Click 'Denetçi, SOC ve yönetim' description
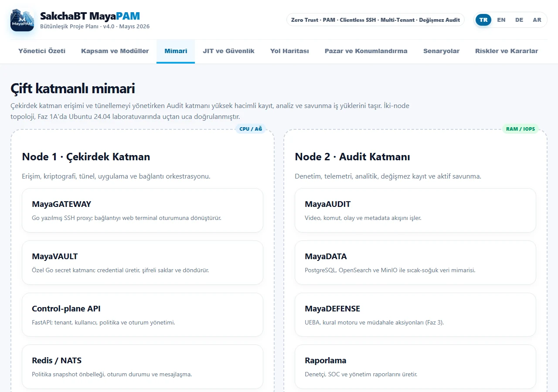Viewport: 558px width, 392px height. coord(361,374)
